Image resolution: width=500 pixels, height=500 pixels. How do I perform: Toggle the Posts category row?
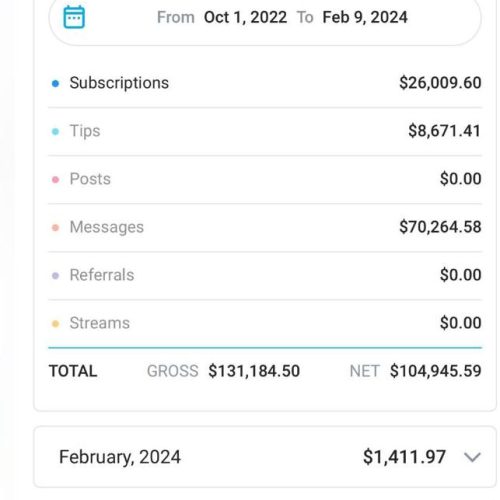tap(265, 179)
